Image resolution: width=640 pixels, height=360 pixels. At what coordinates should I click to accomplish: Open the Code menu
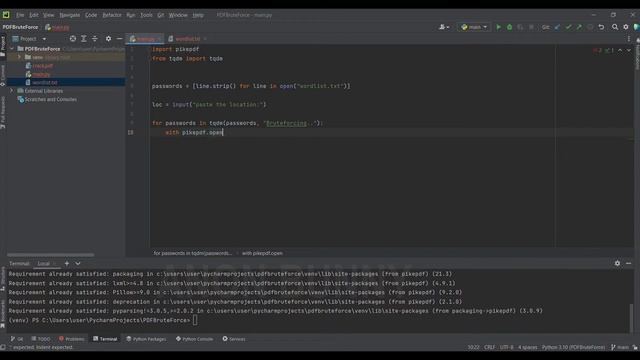[91, 15]
